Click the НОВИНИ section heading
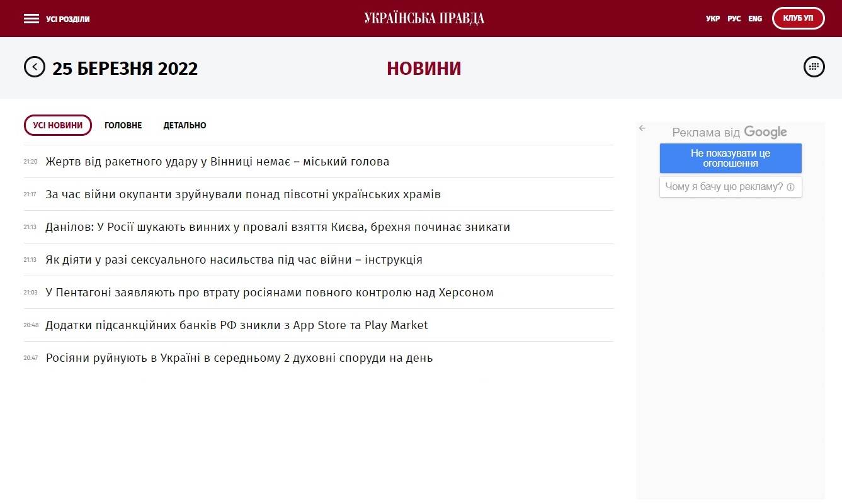Image resolution: width=842 pixels, height=504 pixels. [424, 69]
